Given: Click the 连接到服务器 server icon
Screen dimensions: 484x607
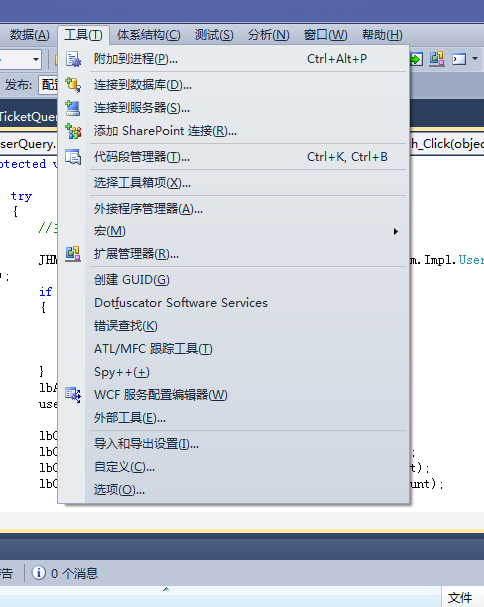Looking at the screenshot, I should pos(73,108).
